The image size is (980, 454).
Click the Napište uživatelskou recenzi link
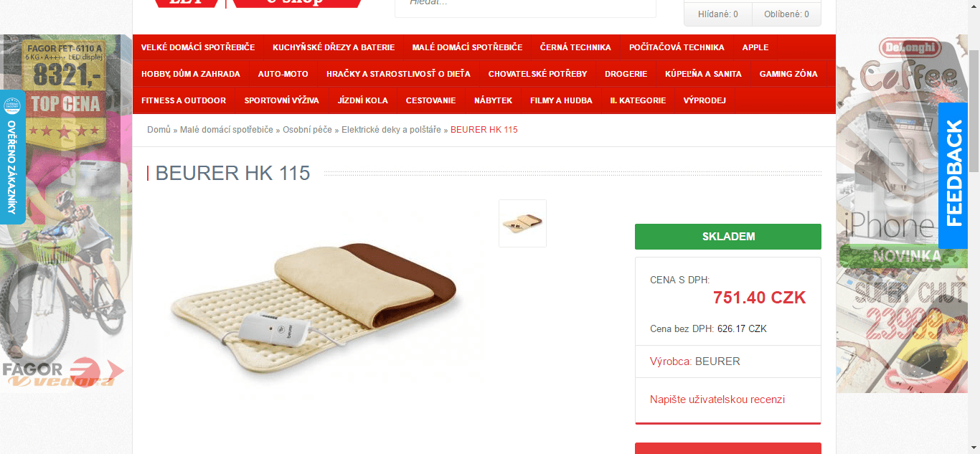(x=717, y=399)
